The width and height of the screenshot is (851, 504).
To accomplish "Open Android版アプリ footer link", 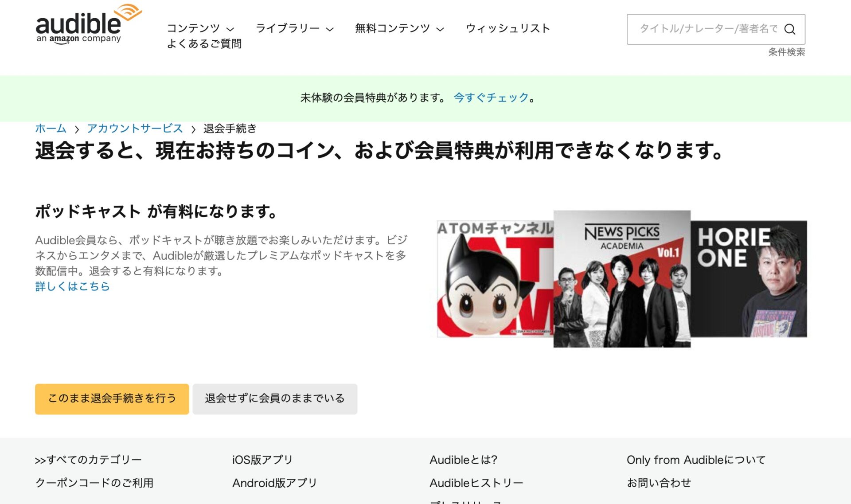I will point(275,483).
